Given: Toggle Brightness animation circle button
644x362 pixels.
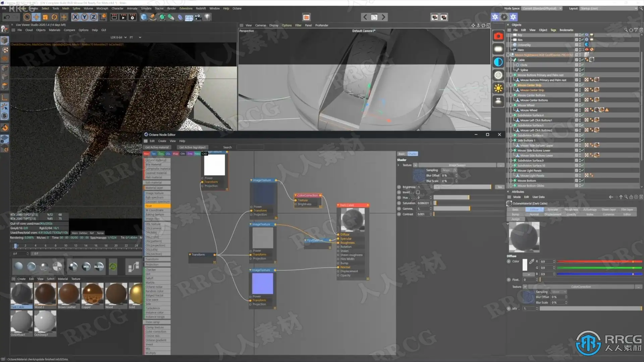Looking at the screenshot, I should [399, 187].
